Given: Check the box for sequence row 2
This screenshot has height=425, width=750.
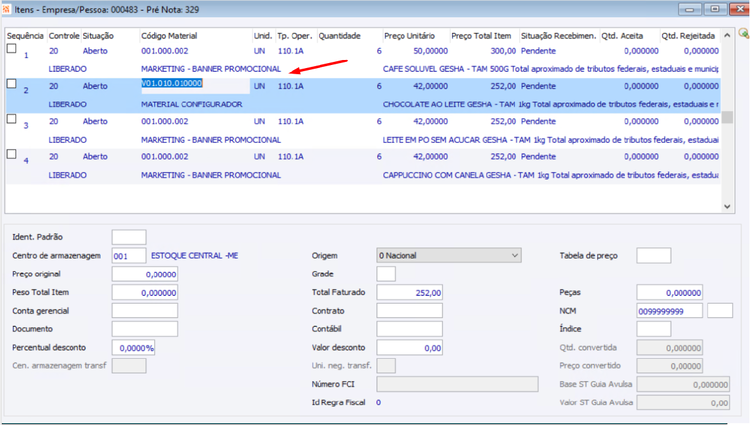Looking at the screenshot, I should point(11,84).
